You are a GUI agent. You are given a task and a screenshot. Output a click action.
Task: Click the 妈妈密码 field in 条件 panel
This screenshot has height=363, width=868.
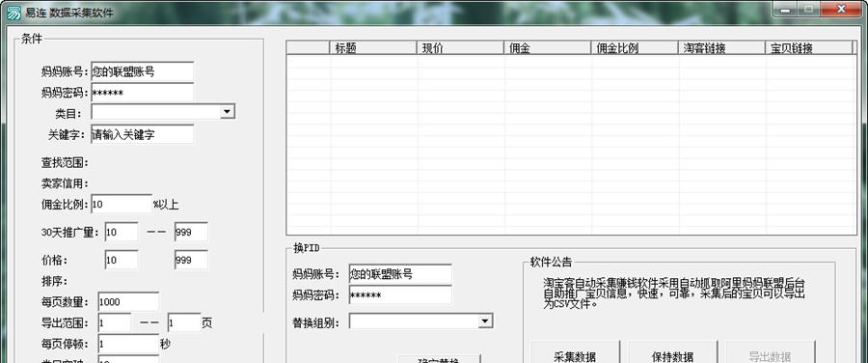coord(143,93)
